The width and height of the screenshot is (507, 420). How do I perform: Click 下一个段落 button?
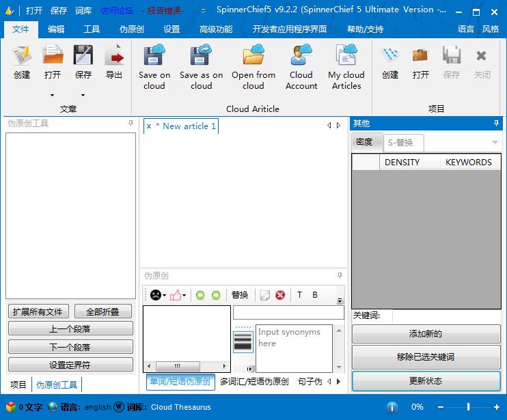click(70, 347)
